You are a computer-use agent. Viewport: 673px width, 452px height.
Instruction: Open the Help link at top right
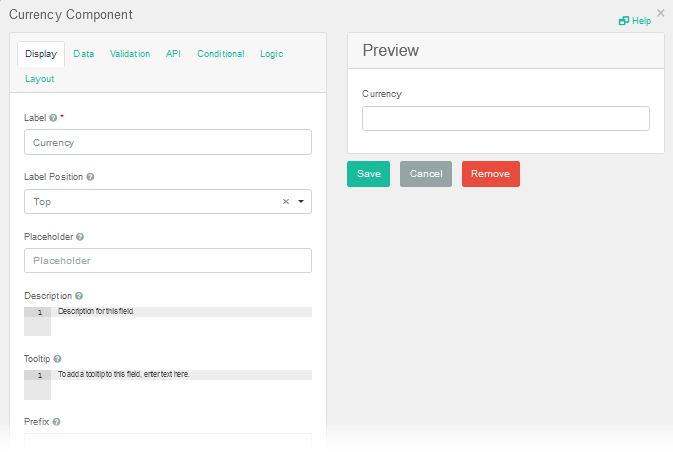[635, 20]
